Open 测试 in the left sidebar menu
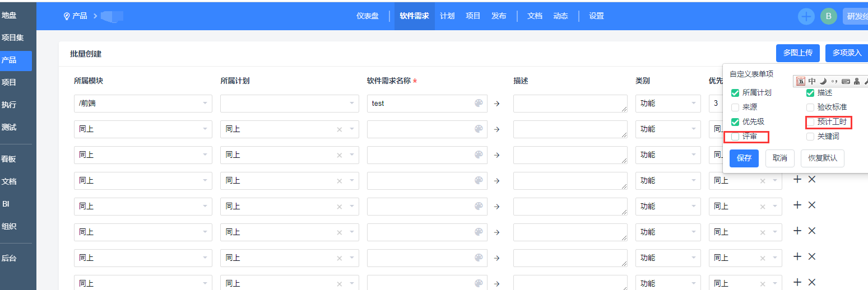The width and height of the screenshot is (868, 290). [x=9, y=127]
